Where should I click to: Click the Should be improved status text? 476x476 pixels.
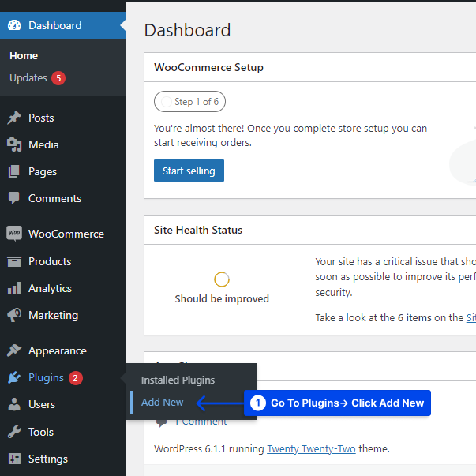(x=222, y=298)
